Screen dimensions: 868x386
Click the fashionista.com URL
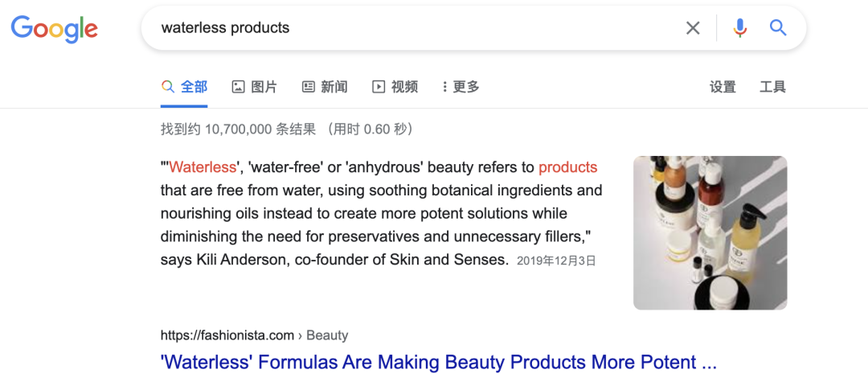click(227, 335)
